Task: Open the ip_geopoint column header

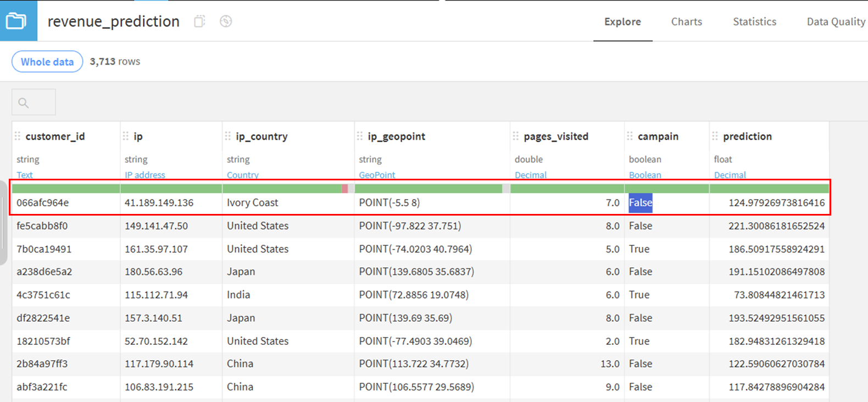Action: click(x=397, y=136)
